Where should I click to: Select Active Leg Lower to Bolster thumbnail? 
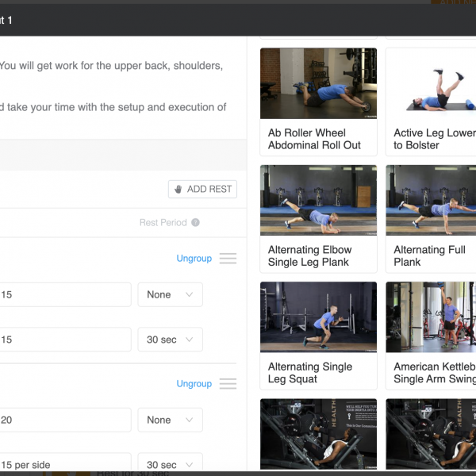click(431, 83)
